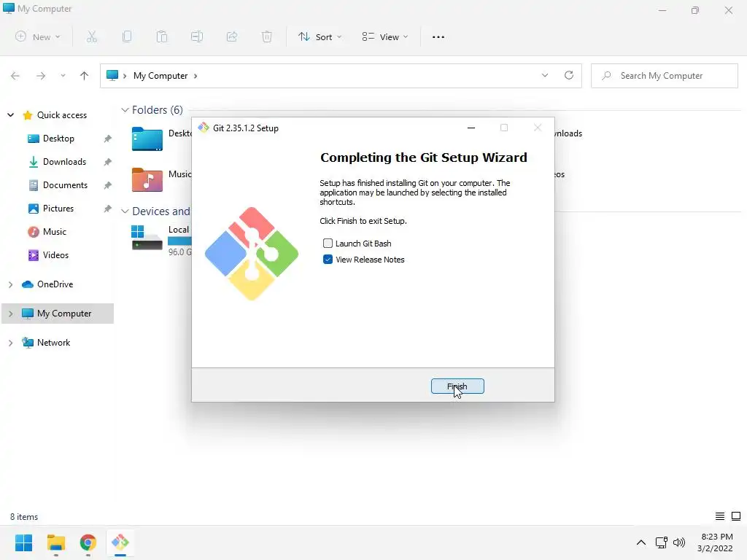The height and width of the screenshot is (560, 747).
Task: Unpin Downloads using its pin icon
Action: point(108,161)
